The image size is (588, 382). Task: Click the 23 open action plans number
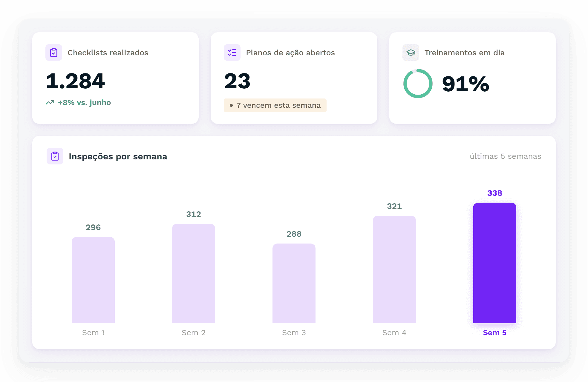pos(237,81)
